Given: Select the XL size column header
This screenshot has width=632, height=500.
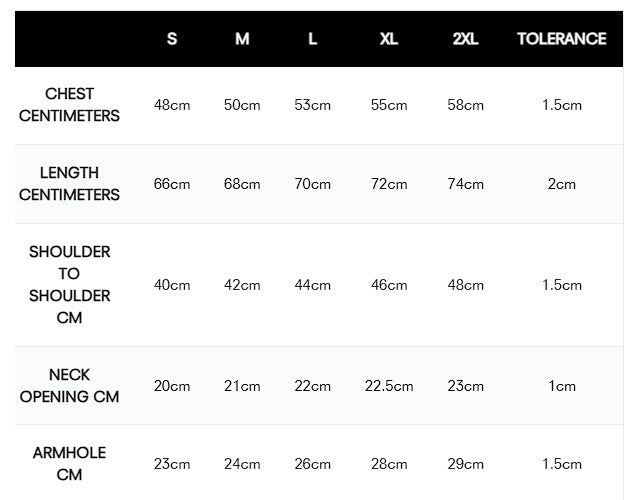Looking at the screenshot, I should [x=389, y=39].
